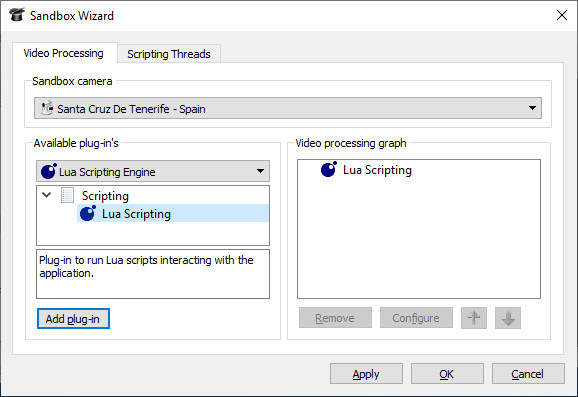Image resolution: width=578 pixels, height=397 pixels.
Task: Confirm with the OK button
Action: click(447, 374)
